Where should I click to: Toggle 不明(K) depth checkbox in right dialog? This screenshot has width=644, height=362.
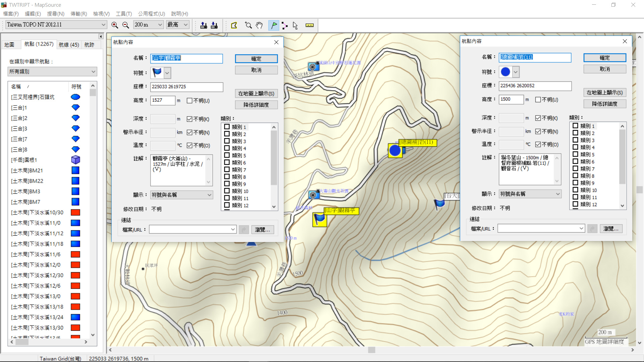pyautogui.click(x=538, y=118)
